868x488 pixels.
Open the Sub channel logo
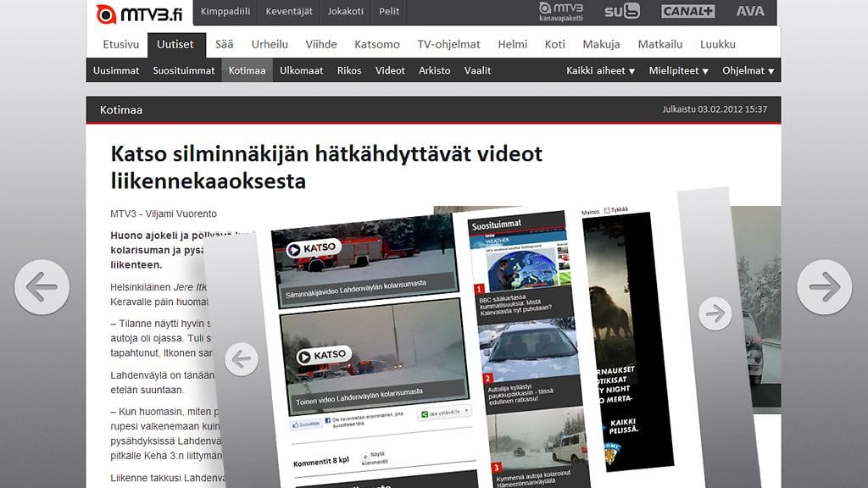pyautogui.click(x=621, y=12)
